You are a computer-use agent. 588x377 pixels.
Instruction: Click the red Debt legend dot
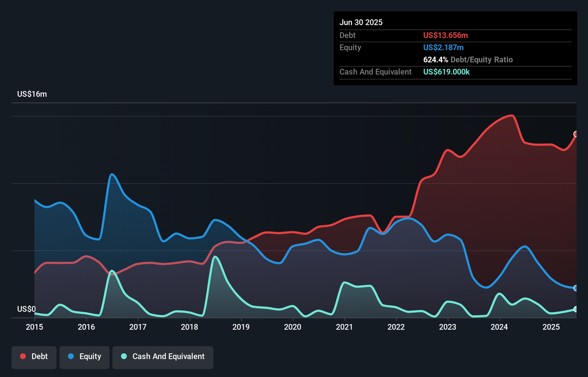click(x=23, y=356)
